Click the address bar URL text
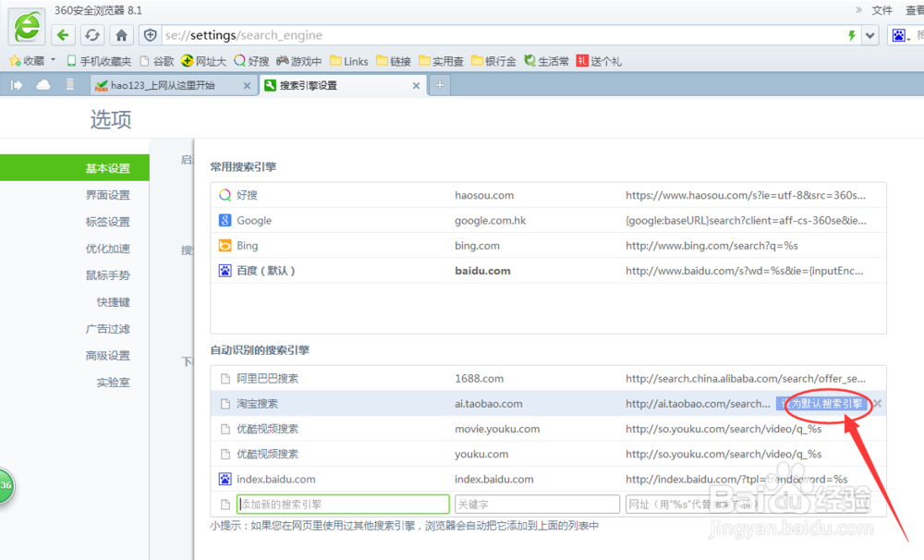The image size is (924, 560). pos(244,35)
